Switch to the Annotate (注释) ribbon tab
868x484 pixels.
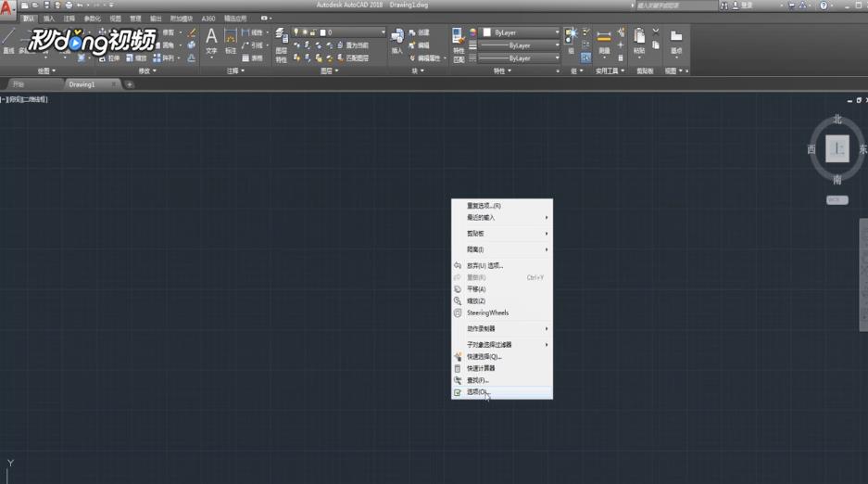click(x=69, y=19)
